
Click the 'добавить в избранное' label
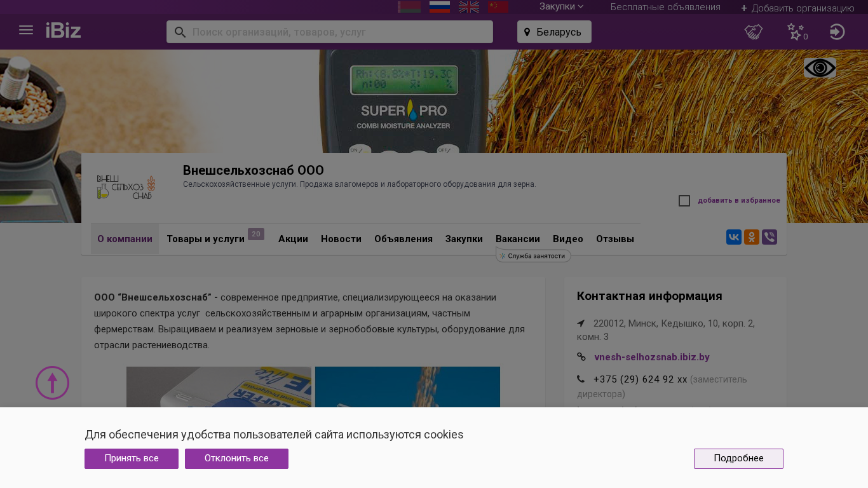[x=739, y=201]
